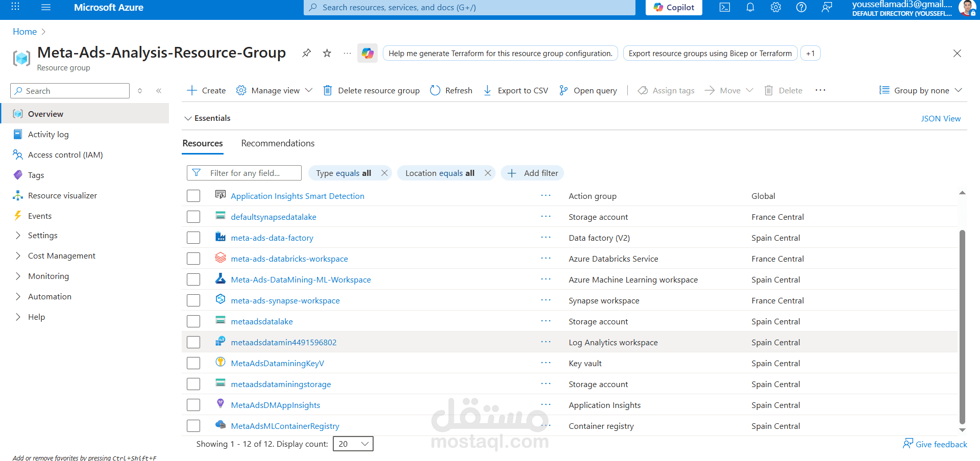The width and height of the screenshot is (980, 461).
Task: Open the Group by none dropdown
Action: click(921, 90)
